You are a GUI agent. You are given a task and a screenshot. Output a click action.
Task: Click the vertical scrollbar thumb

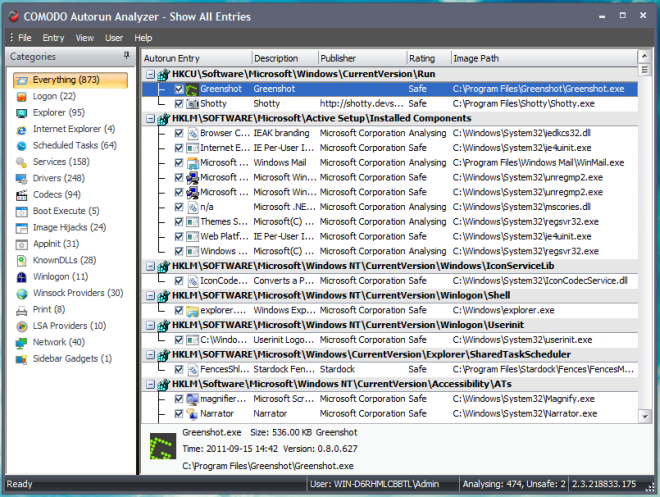(x=644, y=69)
